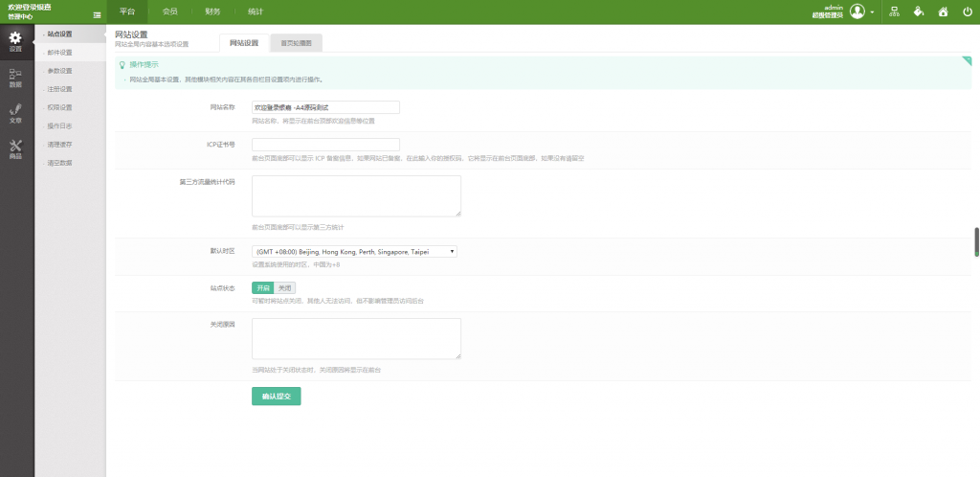
Task: Click the paint bucket theme icon
Action: 918,11
